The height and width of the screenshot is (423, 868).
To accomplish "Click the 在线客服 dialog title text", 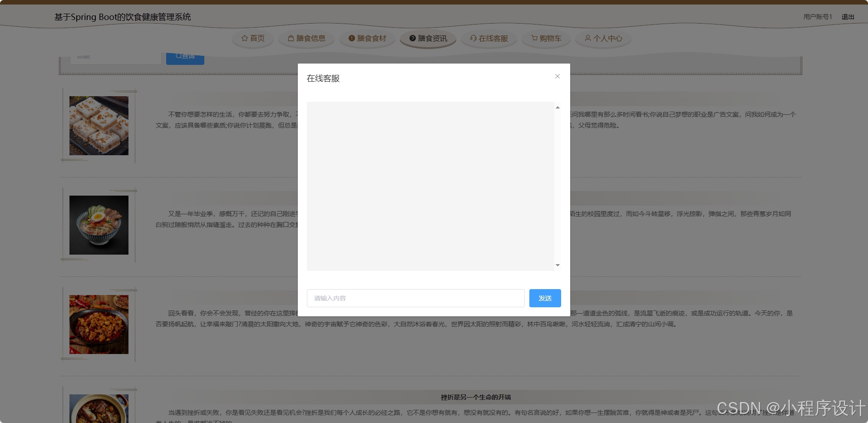I will pyautogui.click(x=323, y=78).
